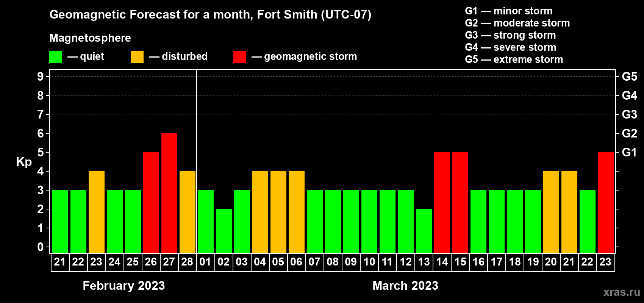Click the 'G3 — strong storm' legend text
Viewport: 644px width, 303px height.
pyautogui.click(x=510, y=35)
